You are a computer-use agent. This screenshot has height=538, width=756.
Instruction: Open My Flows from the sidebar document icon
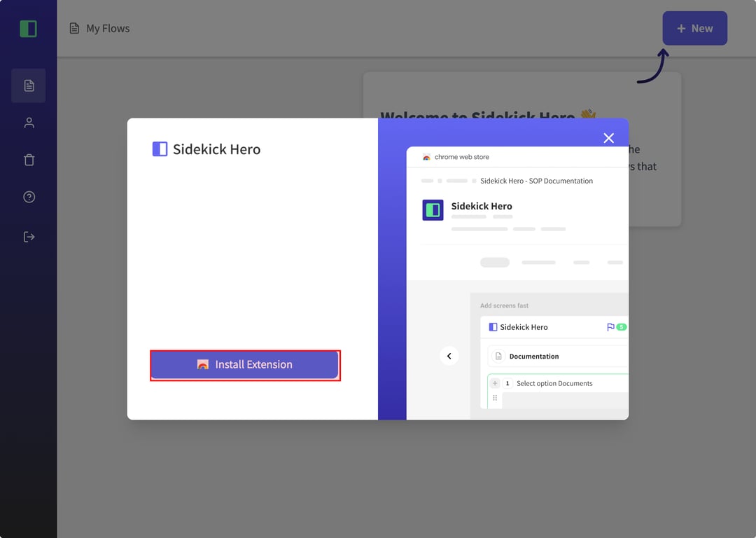click(29, 85)
